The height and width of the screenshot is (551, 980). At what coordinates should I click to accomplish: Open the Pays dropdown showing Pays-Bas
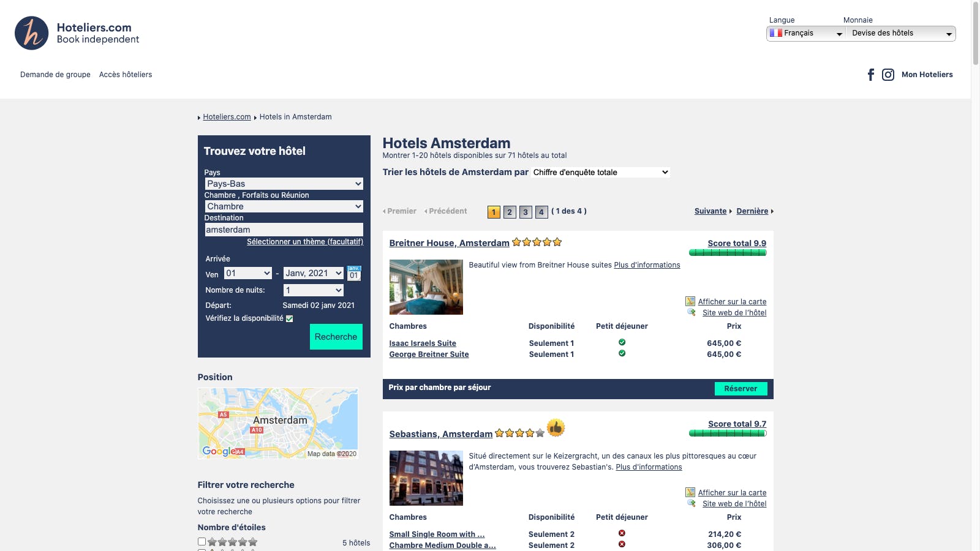click(x=284, y=184)
